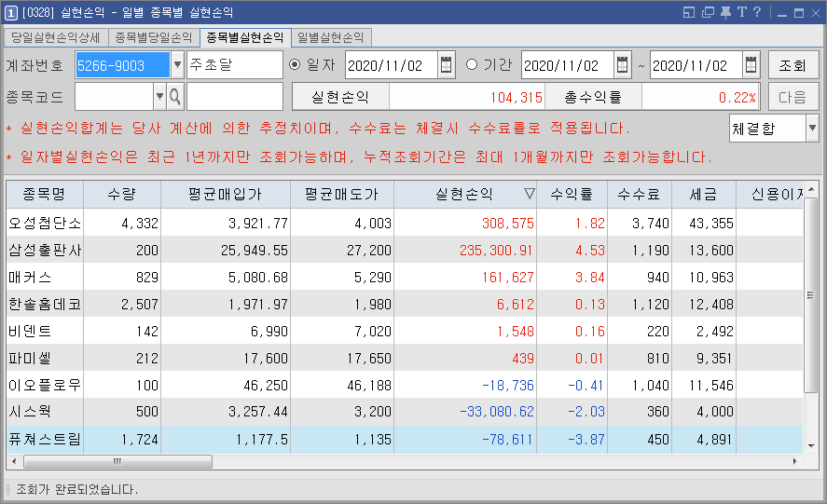
Task: Click the 세금 column header
Action: [704, 195]
